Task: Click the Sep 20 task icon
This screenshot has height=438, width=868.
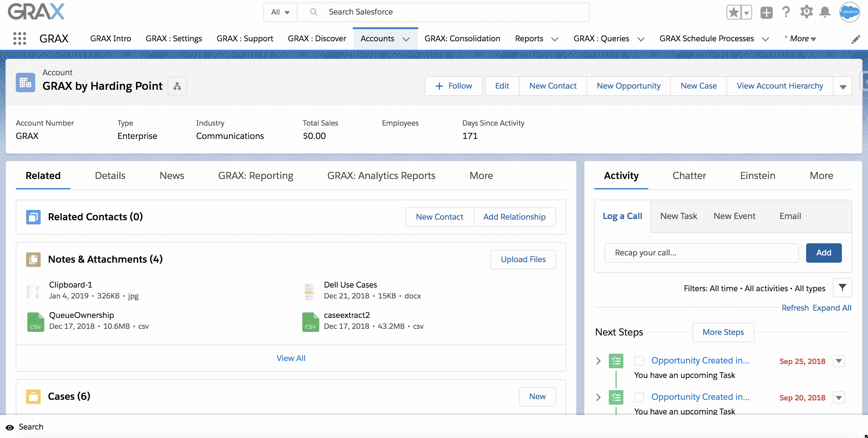Action: [616, 397]
